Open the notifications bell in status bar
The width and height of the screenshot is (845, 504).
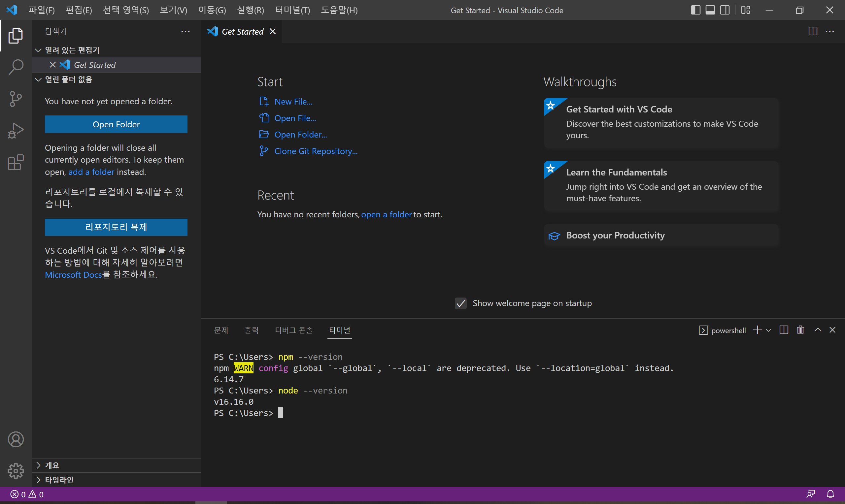(830, 494)
